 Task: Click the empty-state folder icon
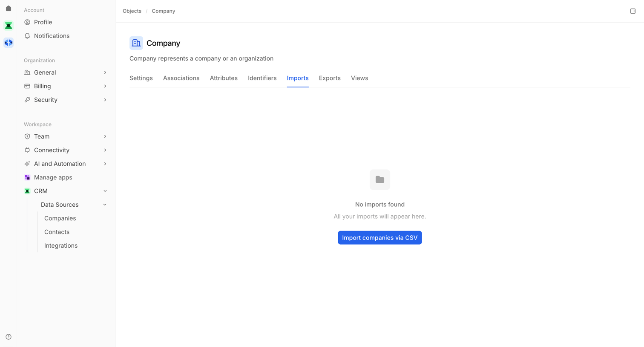click(x=380, y=179)
